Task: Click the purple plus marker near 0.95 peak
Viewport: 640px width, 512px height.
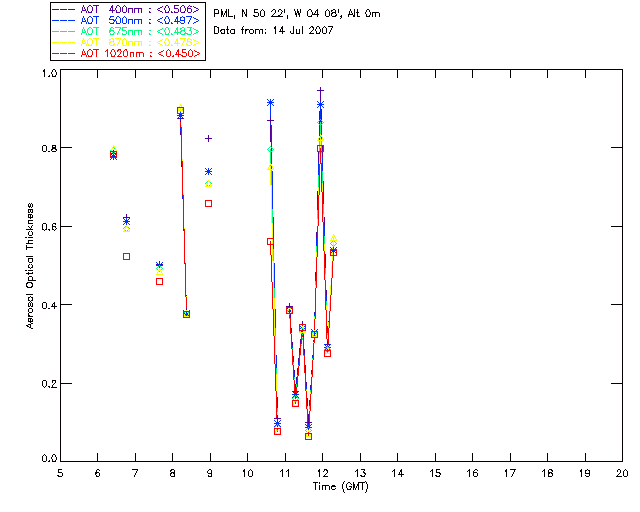Action: 321,91
